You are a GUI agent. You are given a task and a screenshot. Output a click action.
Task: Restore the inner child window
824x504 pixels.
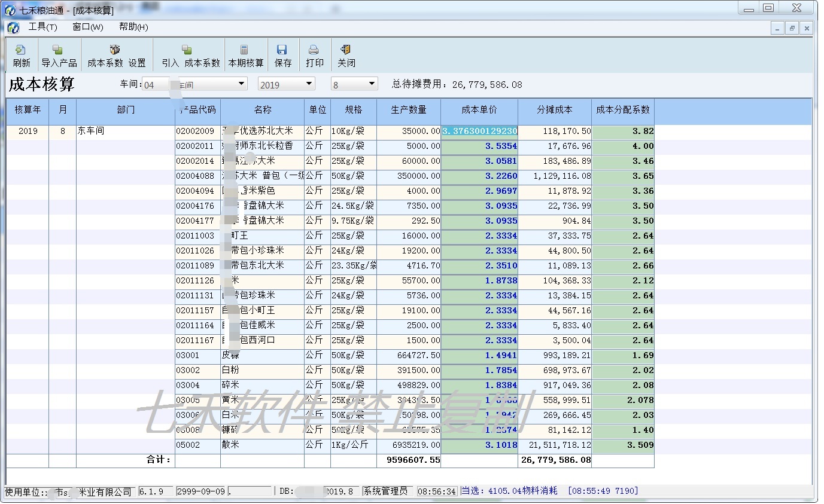(792, 28)
